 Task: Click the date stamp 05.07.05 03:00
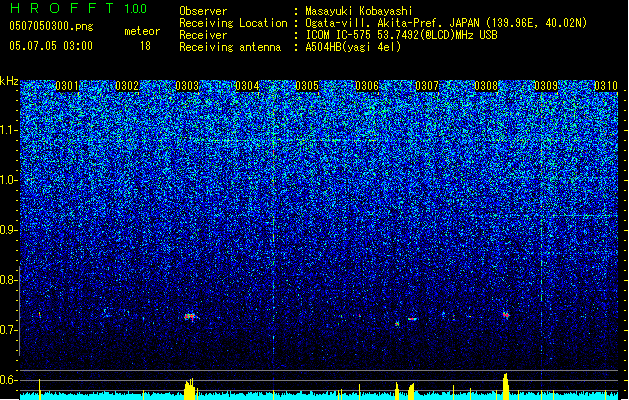pyautogui.click(x=51, y=46)
